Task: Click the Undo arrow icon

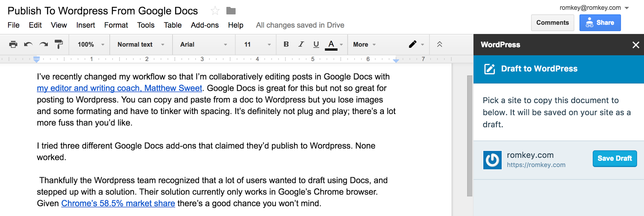Action: tap(28, 44)
